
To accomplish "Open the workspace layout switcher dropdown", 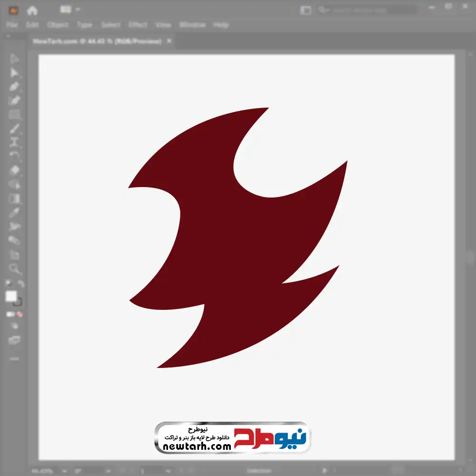I will pos(70,10).
